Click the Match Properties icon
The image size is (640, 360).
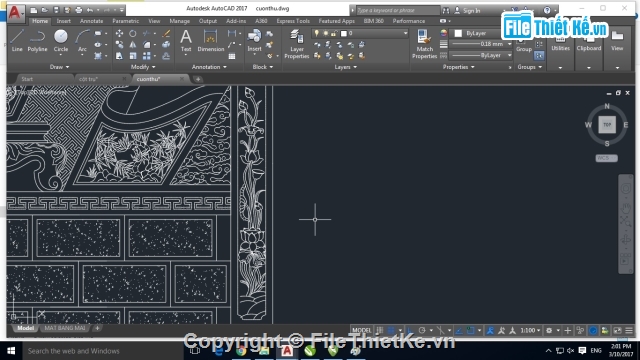coord(424,44)
